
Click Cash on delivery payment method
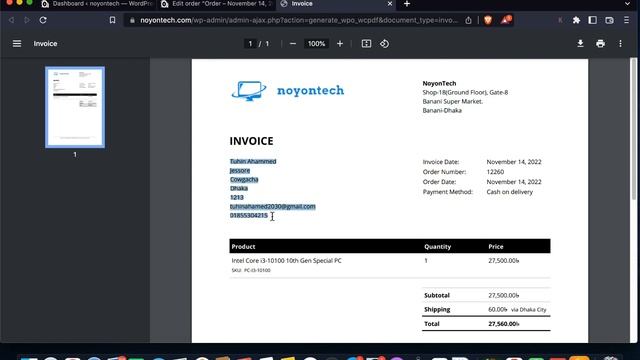pyautogui.click(x=509, y=192)
